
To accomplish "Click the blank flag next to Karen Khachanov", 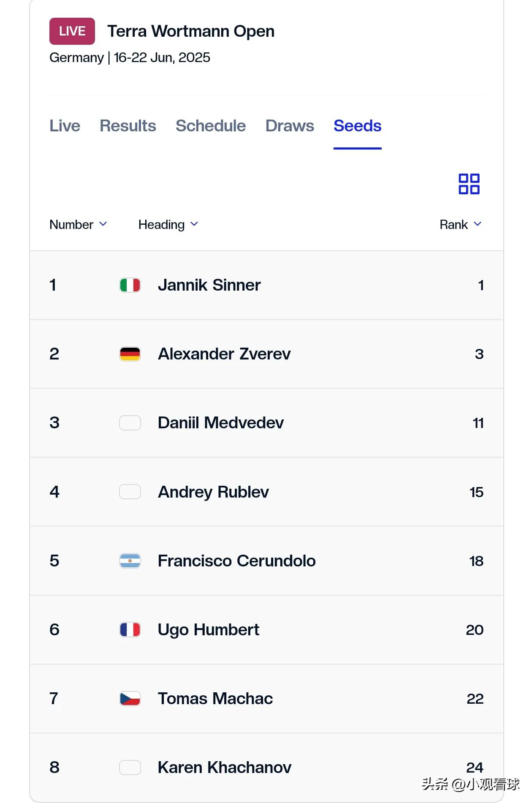I will click(130, 768).
